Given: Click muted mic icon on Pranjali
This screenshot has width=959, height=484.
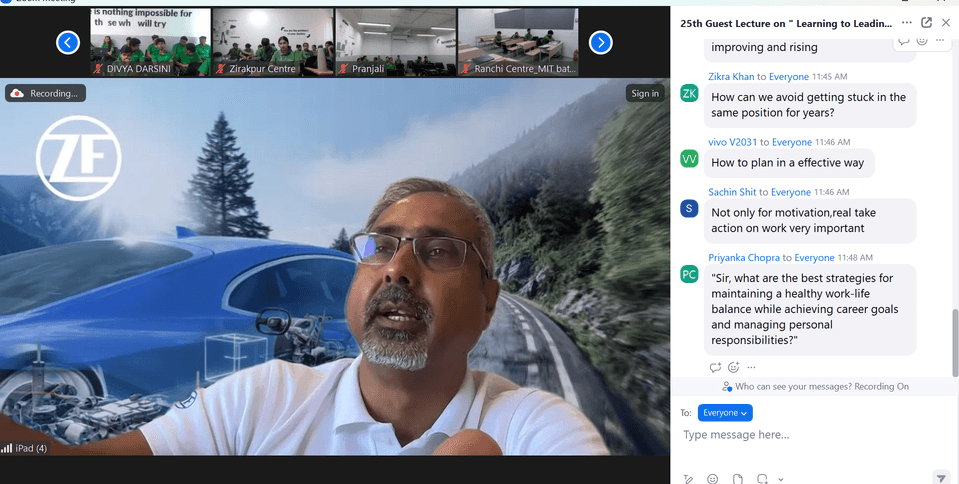Looking at the screenshot, I should pyautogui.click(x=344, y=69).
